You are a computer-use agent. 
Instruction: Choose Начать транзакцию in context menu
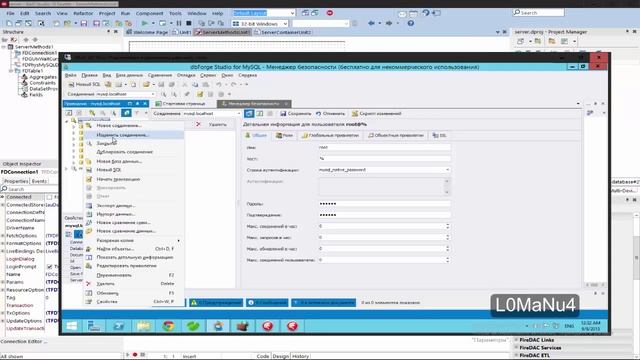click(135, 179)
